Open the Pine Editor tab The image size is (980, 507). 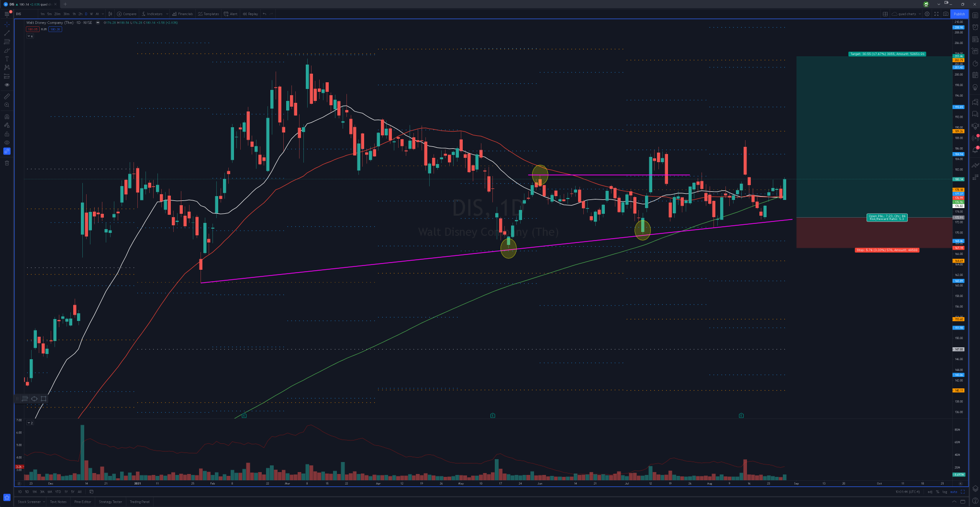pyautogui.click(x=83, y=502)
